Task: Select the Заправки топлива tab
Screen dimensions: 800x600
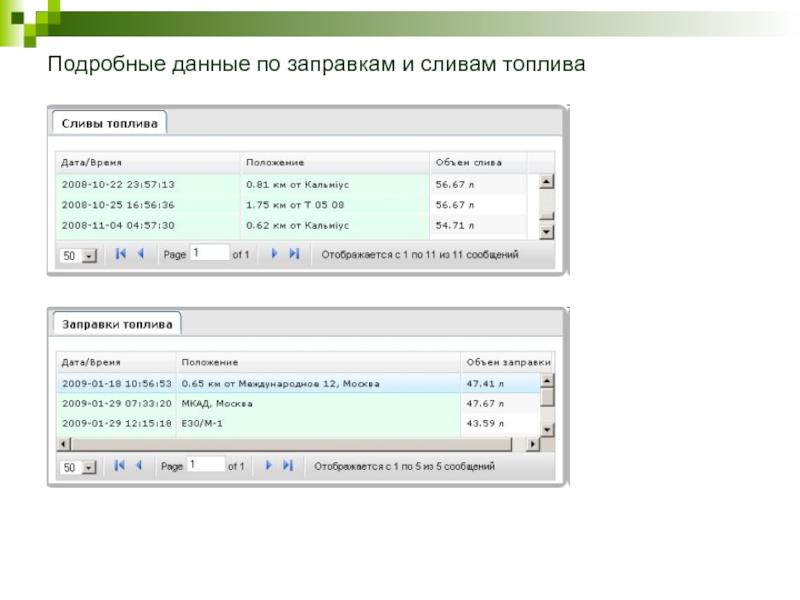Action: (117, 324)
